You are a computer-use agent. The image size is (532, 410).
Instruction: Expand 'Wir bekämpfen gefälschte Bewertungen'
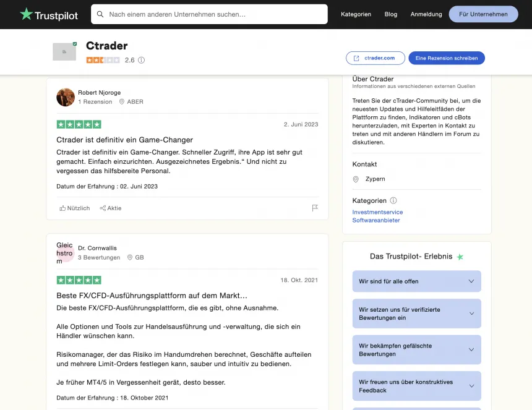[x=416, y=349]
